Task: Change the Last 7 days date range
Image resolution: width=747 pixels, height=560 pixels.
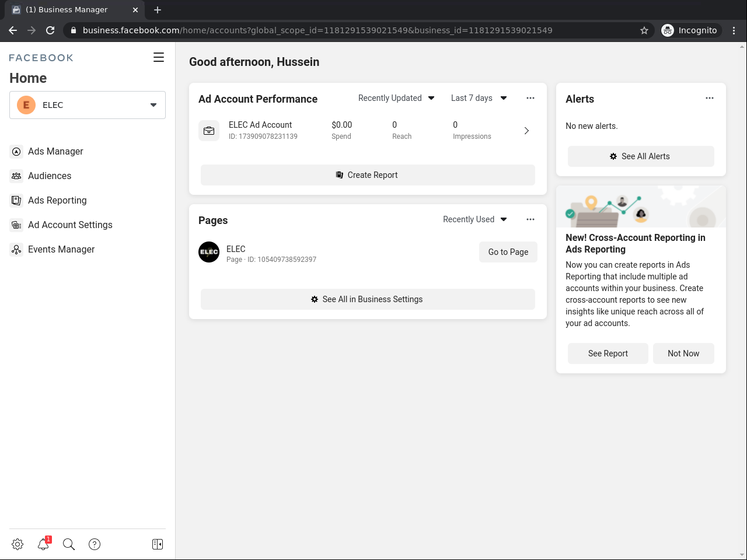Action: [479, 98]
